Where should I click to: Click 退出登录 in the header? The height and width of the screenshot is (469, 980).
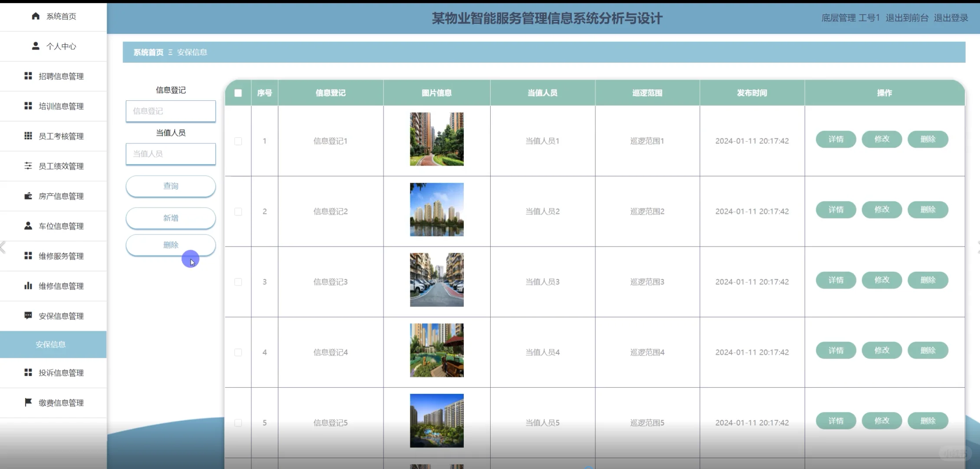coord(951,18)
